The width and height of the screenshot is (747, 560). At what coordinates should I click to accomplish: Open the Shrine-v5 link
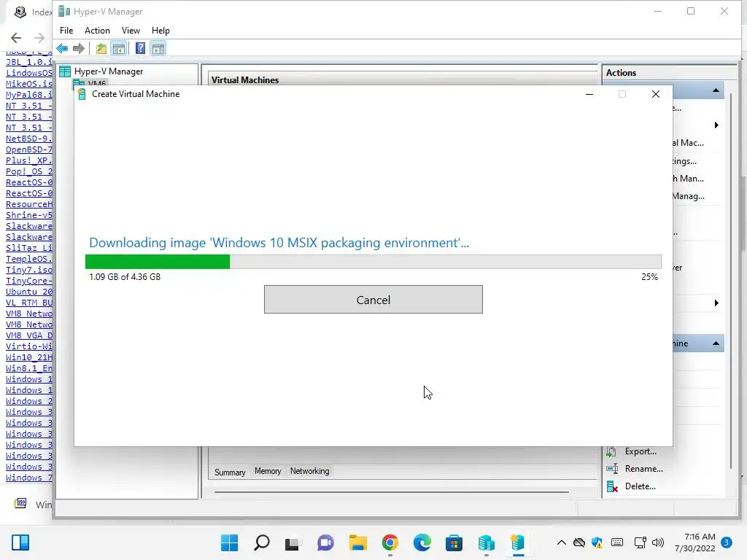(29, 215)
